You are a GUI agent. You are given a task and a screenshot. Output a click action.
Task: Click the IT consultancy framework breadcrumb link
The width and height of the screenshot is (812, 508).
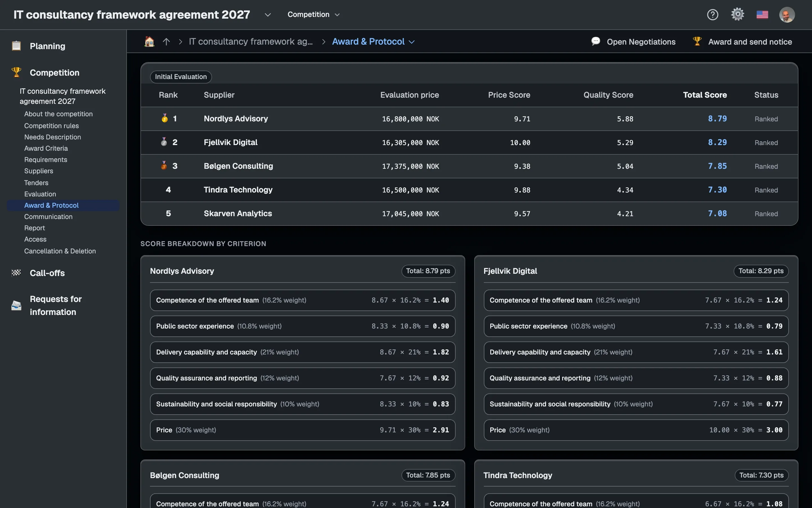click(251, 42)
